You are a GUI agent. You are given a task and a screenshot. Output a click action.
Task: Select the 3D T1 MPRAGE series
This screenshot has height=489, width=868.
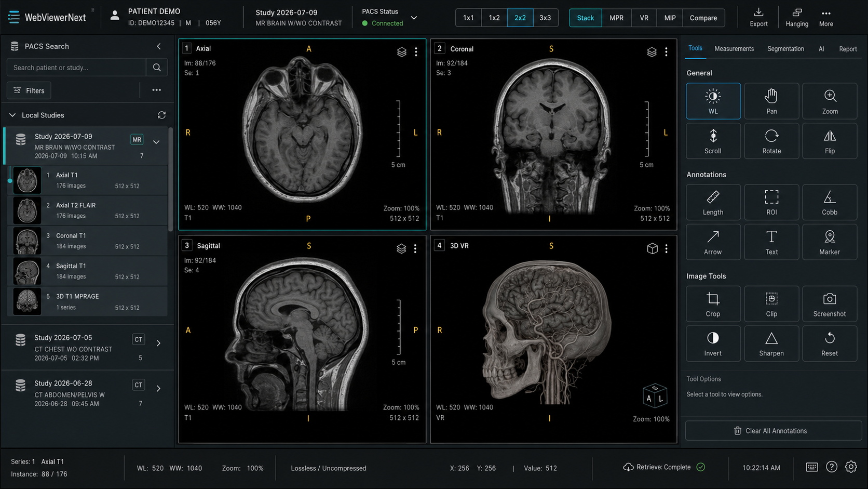click(88, 301)
